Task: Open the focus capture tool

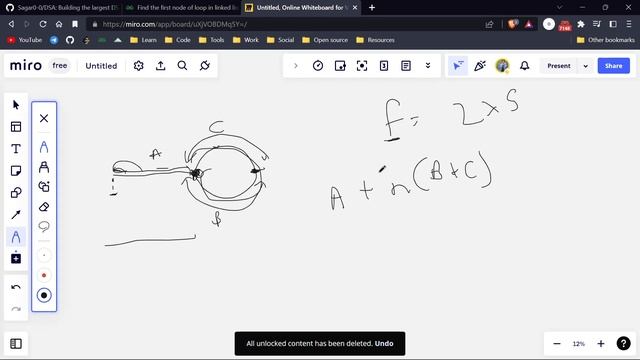Action: click(x=362, y=66)
